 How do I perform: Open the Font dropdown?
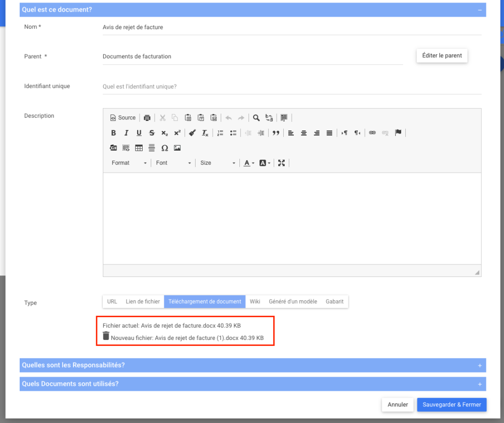coord(173,163)
